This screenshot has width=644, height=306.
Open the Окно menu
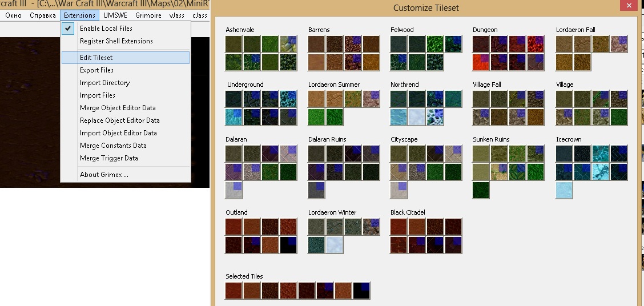(x=13, y=15)
